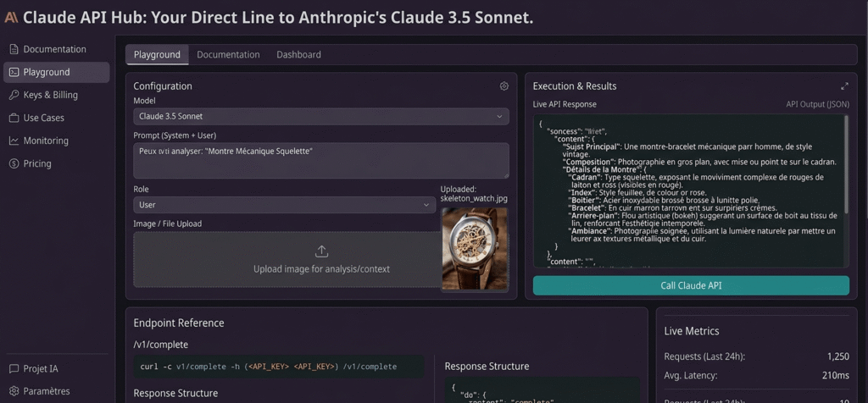Open Pricing in the sidebar
This screenshot has height=403, width=868.
[57, 163]
